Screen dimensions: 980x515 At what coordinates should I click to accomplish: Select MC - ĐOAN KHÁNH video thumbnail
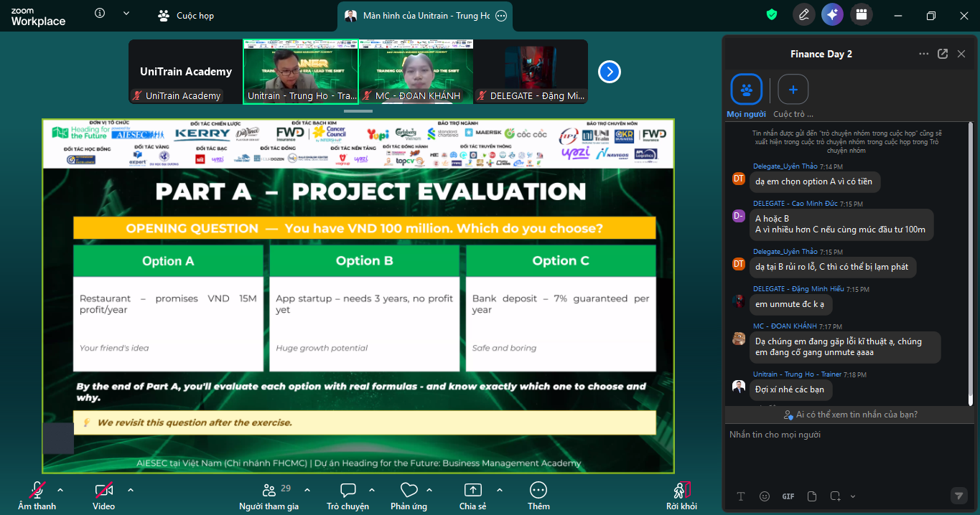(416, 72)
